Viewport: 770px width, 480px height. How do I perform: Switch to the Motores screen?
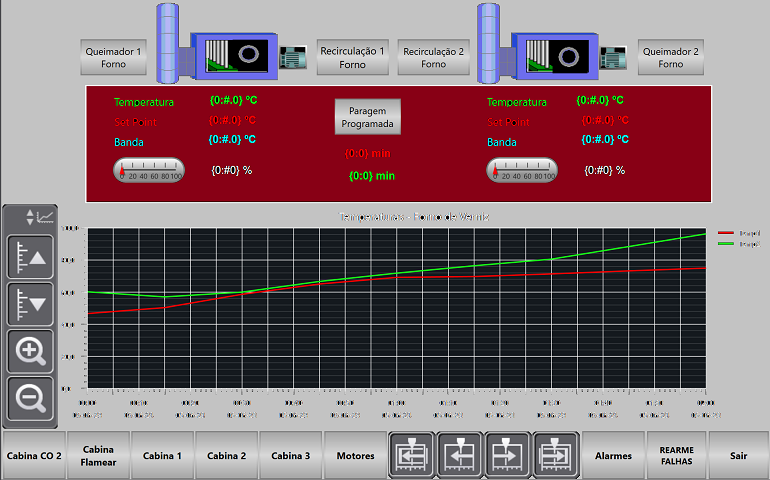[355, 455]
